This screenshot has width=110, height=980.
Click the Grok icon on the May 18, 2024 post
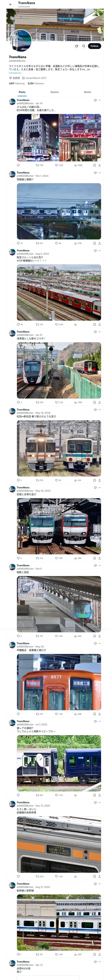click(95, 488)
